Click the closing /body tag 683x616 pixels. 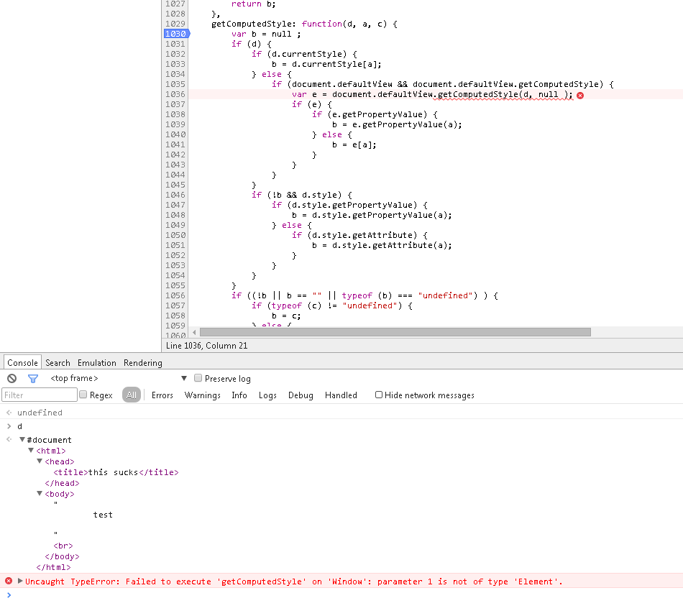62,556
